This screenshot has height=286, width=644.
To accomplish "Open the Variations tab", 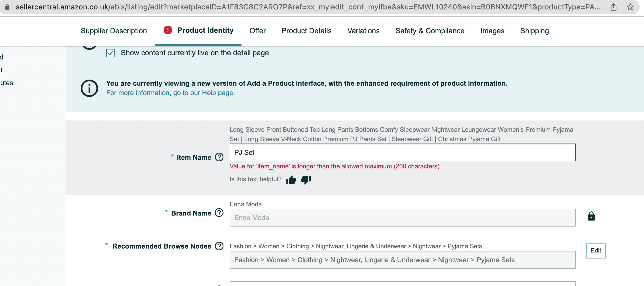I will point(363,31).
